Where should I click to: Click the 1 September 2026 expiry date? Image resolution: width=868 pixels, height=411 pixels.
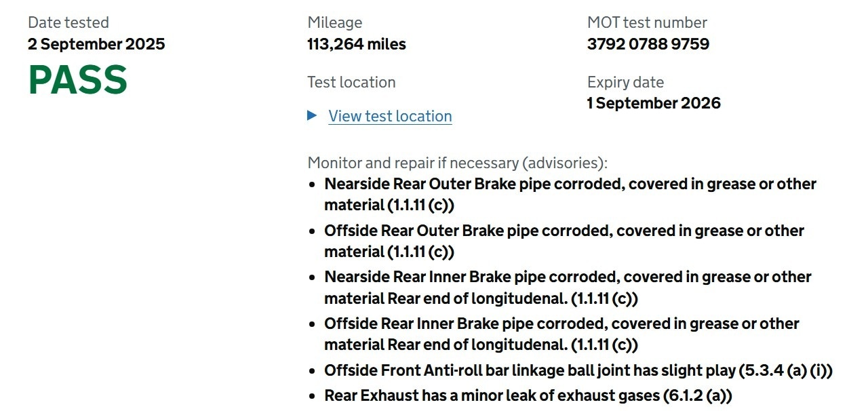pyautogui.click(x=654, y=103)
